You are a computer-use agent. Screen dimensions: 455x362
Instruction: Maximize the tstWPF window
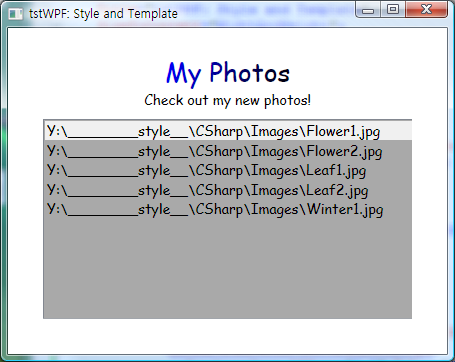coord(393,9)
